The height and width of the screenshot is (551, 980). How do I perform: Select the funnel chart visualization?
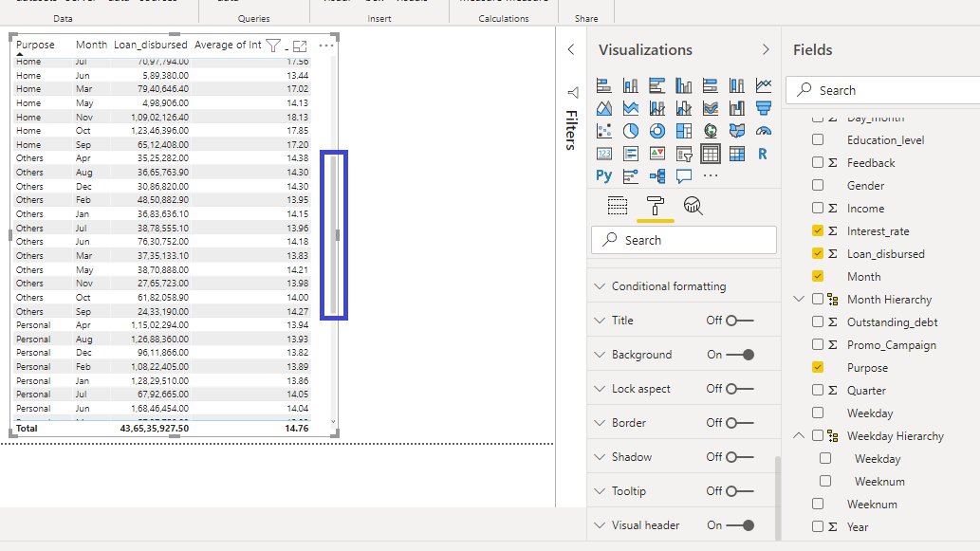tap(763, 108)
